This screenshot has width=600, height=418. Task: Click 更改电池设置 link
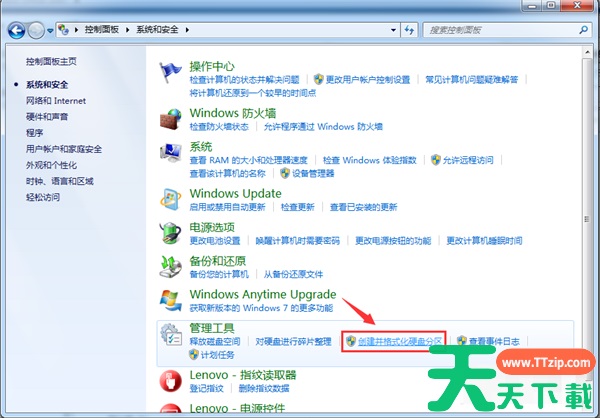pos(215,241)
